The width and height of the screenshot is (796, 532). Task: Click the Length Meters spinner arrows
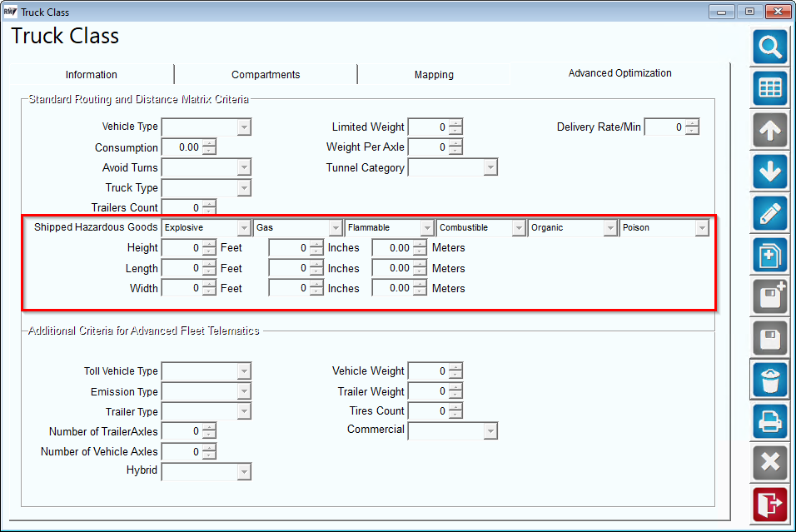click(x=420, y=268)
